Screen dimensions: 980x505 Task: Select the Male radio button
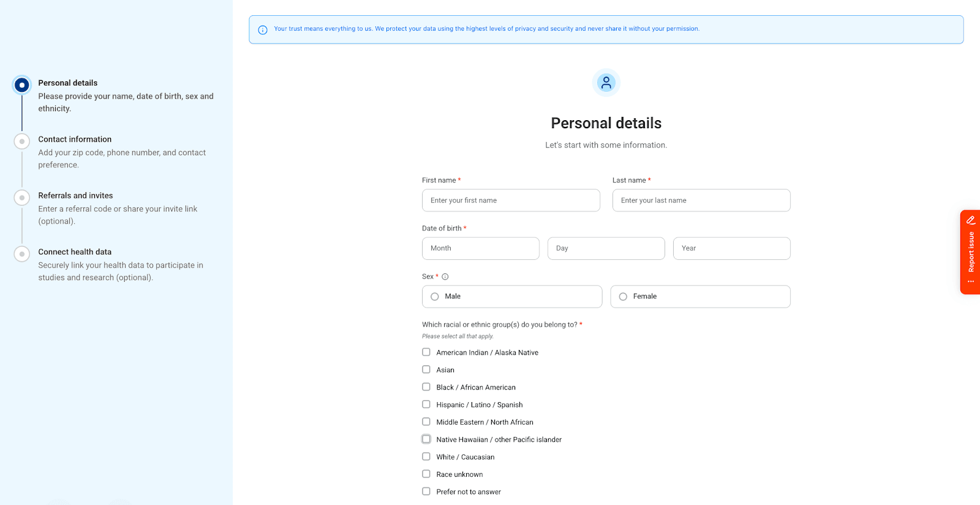[434, 296]
